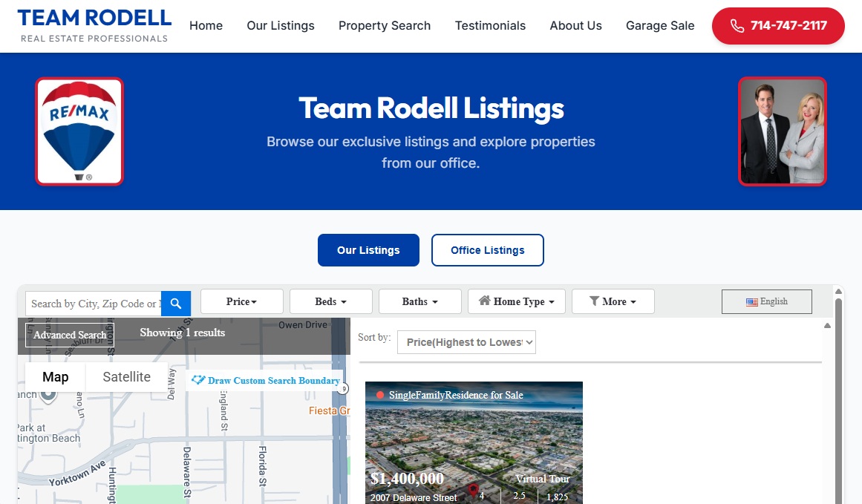Click the search magnifier icon
The height and width of the screenshot is (504, 862).
point(176,303)
